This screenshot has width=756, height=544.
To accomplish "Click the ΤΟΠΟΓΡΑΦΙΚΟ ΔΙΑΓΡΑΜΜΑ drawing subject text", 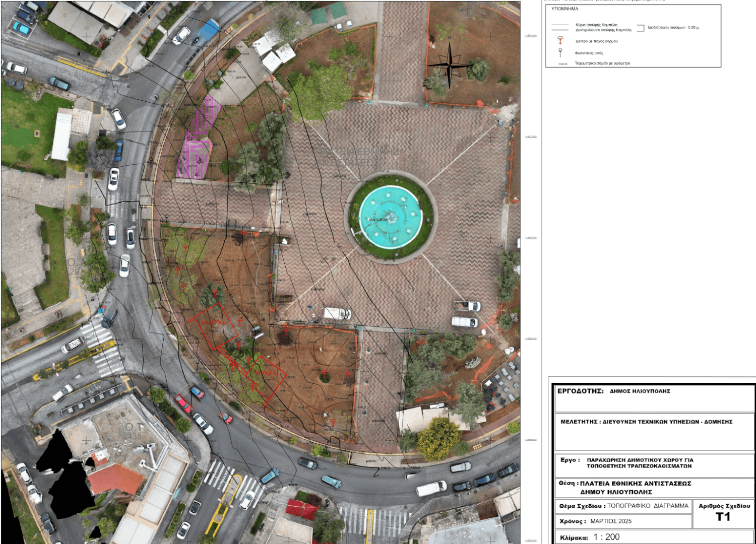I will (647, 506).
